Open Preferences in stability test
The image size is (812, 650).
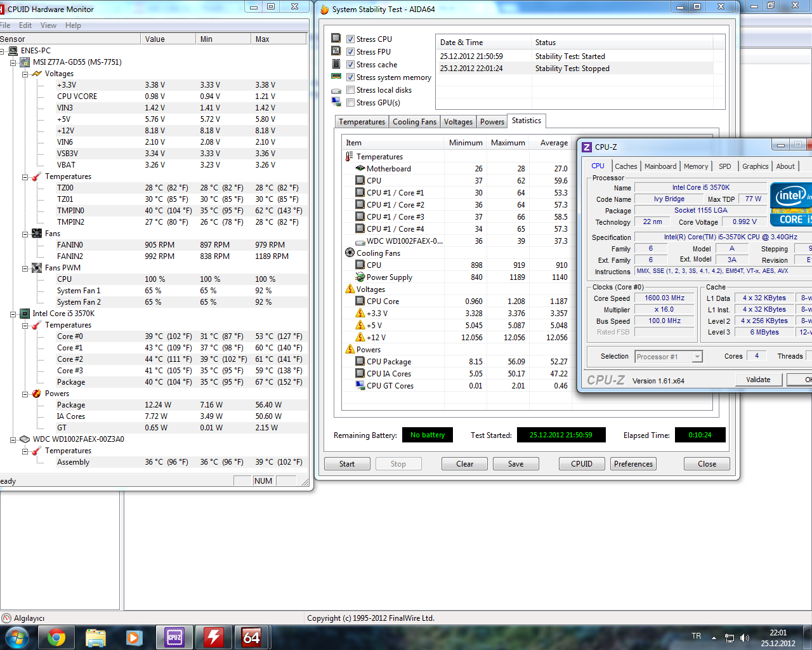click(x=633, y=464)
